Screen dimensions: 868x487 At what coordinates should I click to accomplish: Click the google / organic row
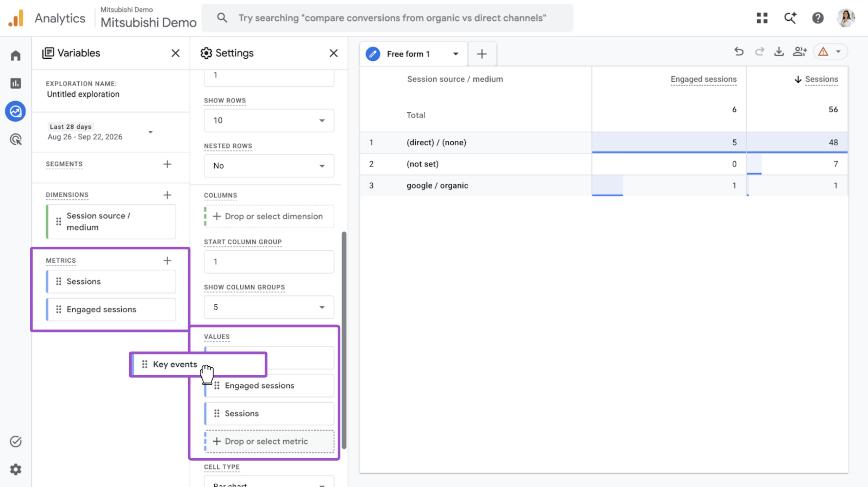(x=604, y=185)
